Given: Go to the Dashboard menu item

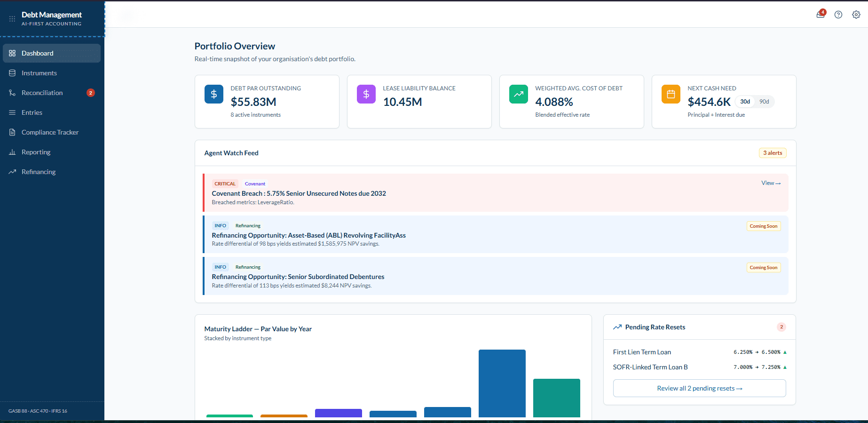Looking at the screenshot, I should 52,53.
